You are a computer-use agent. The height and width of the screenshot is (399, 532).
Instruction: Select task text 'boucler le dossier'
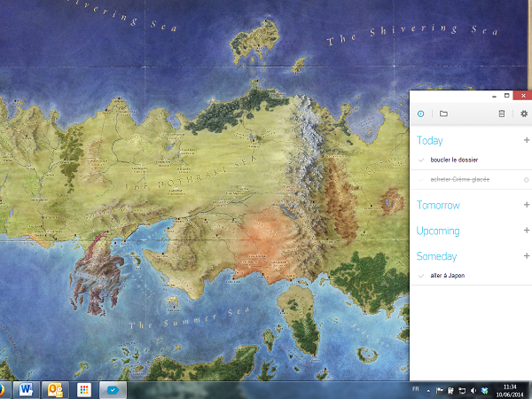click(454, 160)
